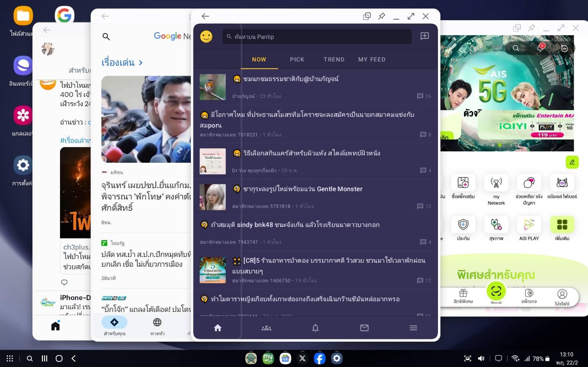588x367 pixels.
Task: Open the taskbar Settings gear
Action: pyautogui.click(x=337, y=358)
